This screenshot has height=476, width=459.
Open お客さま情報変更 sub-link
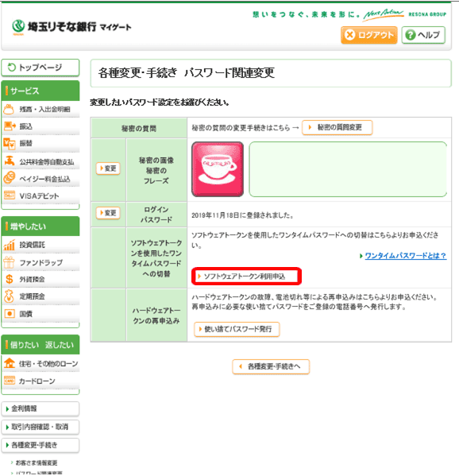37,463
